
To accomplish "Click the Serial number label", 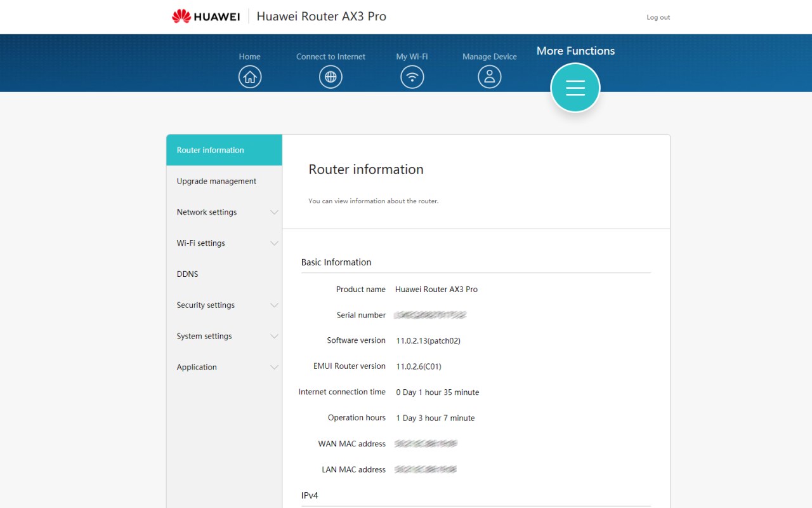I will tap(361, 315).
